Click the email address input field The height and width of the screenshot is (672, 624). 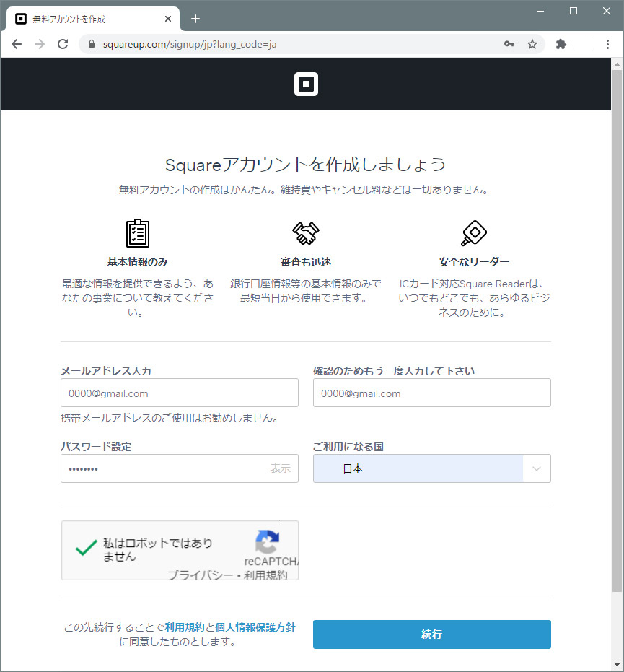click(x=180, y=393)
